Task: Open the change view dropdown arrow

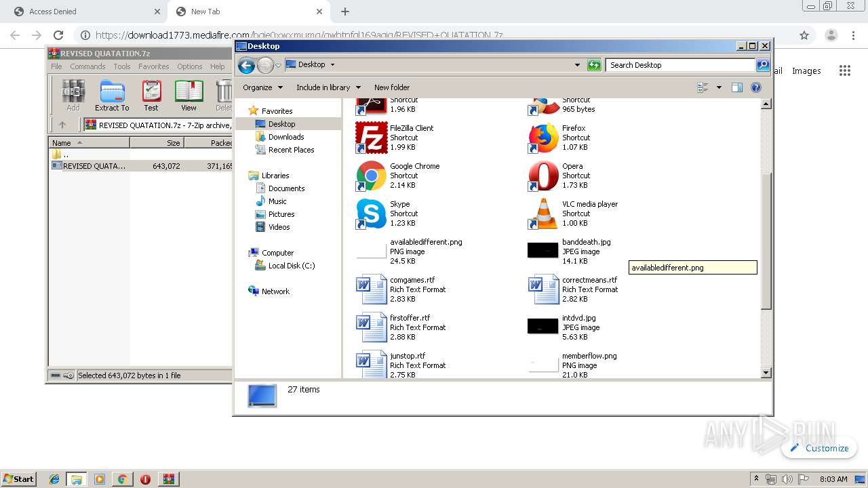Action: point(719,87)
